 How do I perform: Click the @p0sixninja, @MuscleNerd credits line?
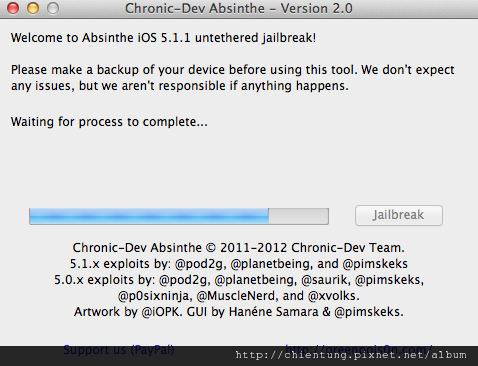point(239,296)
